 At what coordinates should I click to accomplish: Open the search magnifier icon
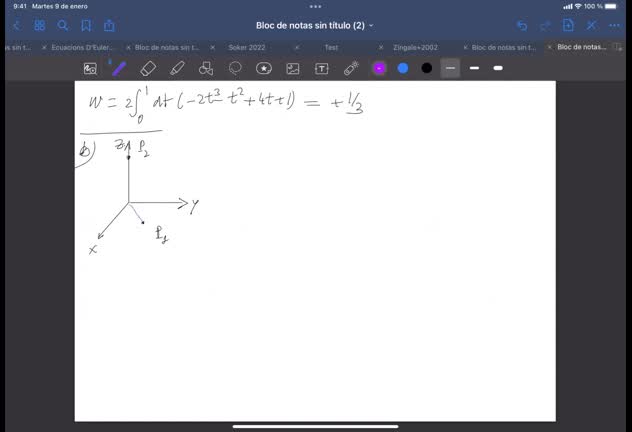tap(62, 26)
